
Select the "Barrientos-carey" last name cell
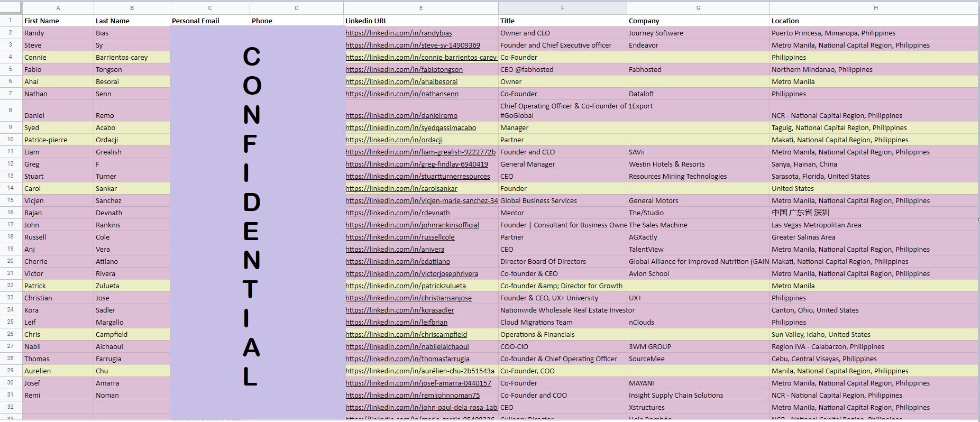pos(132,57)
